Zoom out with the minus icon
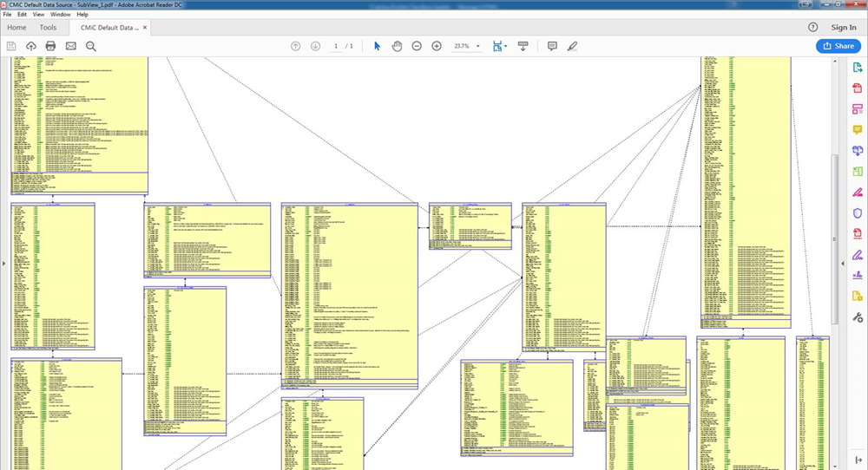The width and height of the screenshot is (868, 470). 417,47
